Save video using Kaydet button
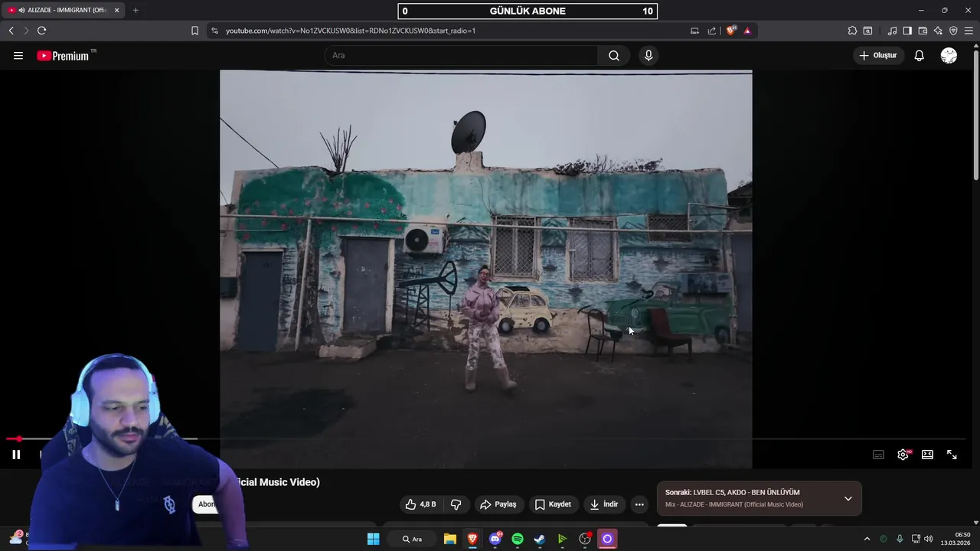Viewport: 980px width, 551px height. coord(553,504)
